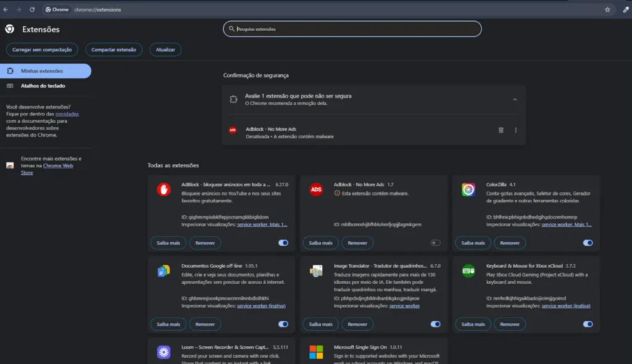Click the ColorZilla extension icon
632x364 pixels.
pyautogui.click(x=468, y=189)
